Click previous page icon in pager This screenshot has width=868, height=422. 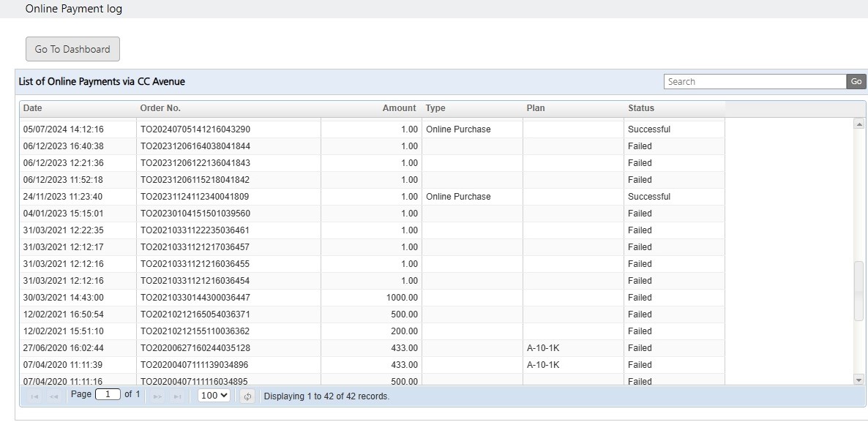53,396
